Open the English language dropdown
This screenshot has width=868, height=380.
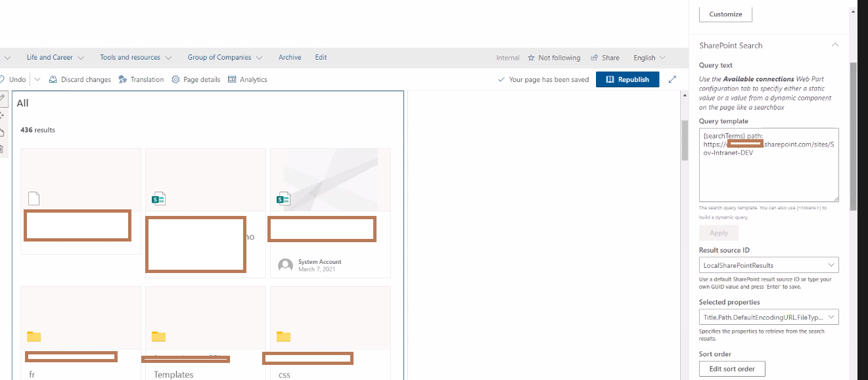(649, 58)
